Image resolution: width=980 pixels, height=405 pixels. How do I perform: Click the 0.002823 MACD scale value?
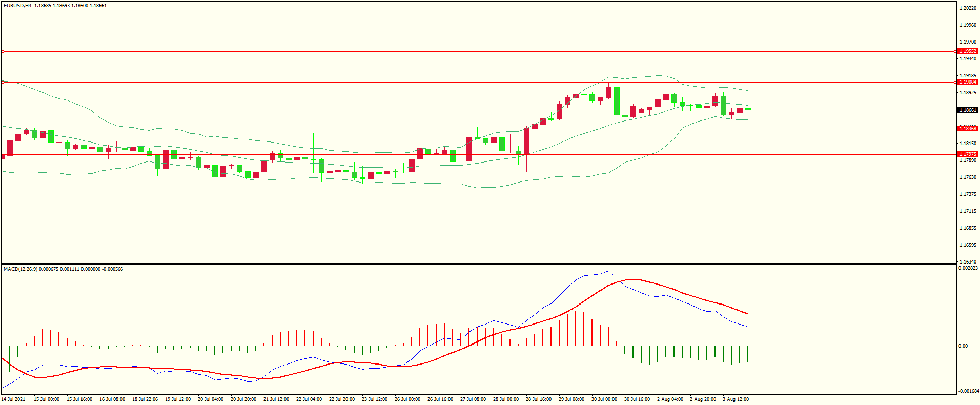click(x=968, y=268)
